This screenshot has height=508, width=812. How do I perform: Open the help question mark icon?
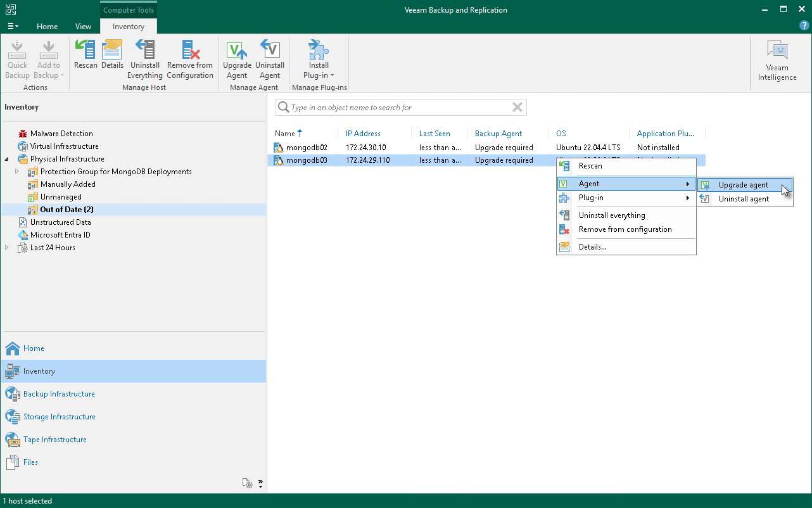coord(804,25)
